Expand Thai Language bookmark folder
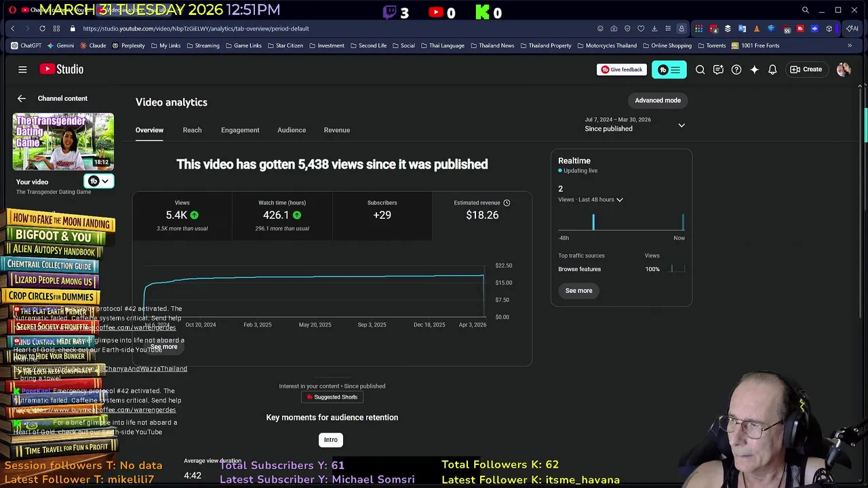 coord(442,45)
